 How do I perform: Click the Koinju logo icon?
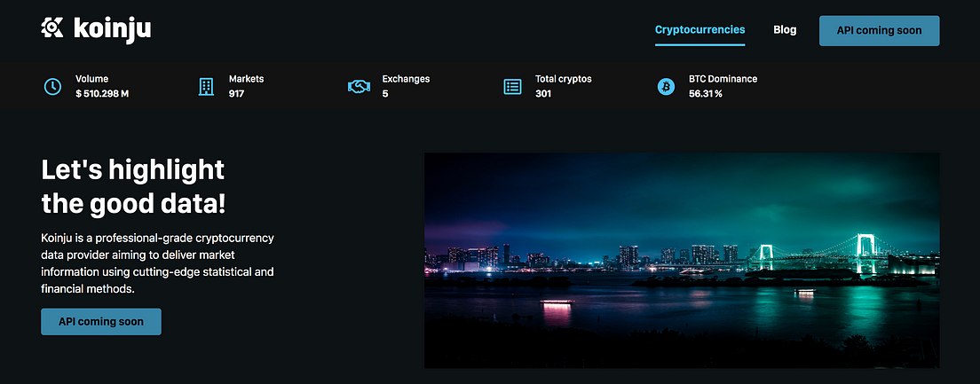[x=52, y=27]
